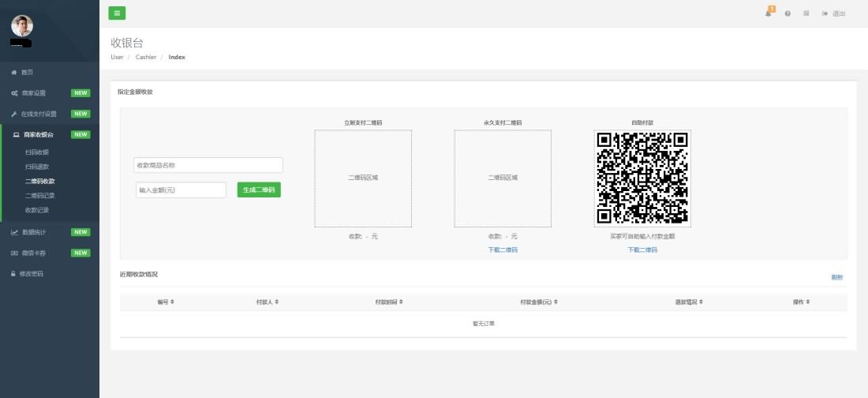Click the help question mark icon
This screenshot has height=398, width=868.
pyautogui.click(x=788, y=13)
